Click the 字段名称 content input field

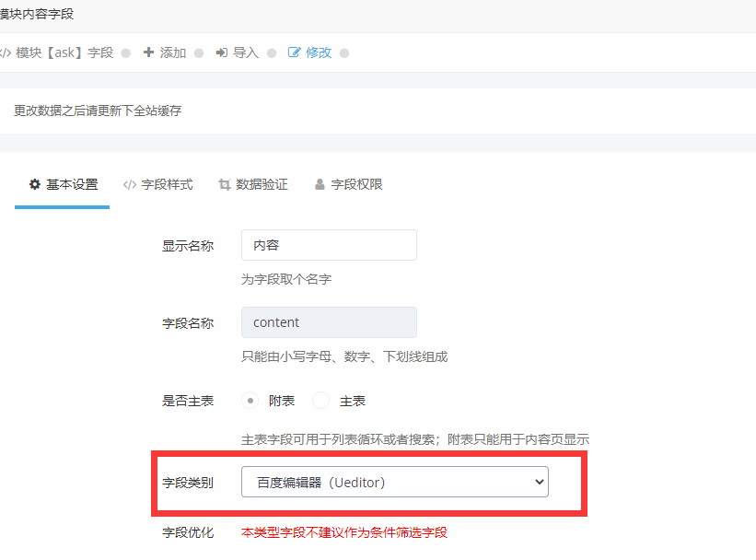(329, 322)
